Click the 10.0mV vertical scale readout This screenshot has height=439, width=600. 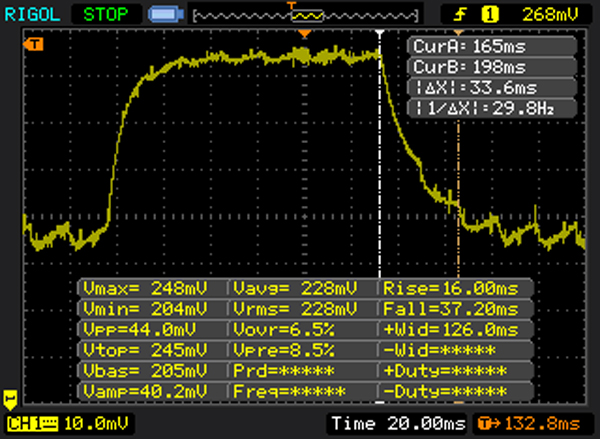(x=96, y=424)
